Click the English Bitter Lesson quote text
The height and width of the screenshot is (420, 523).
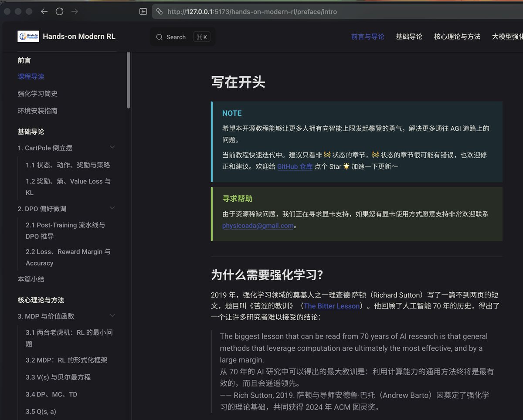[354, 348]
